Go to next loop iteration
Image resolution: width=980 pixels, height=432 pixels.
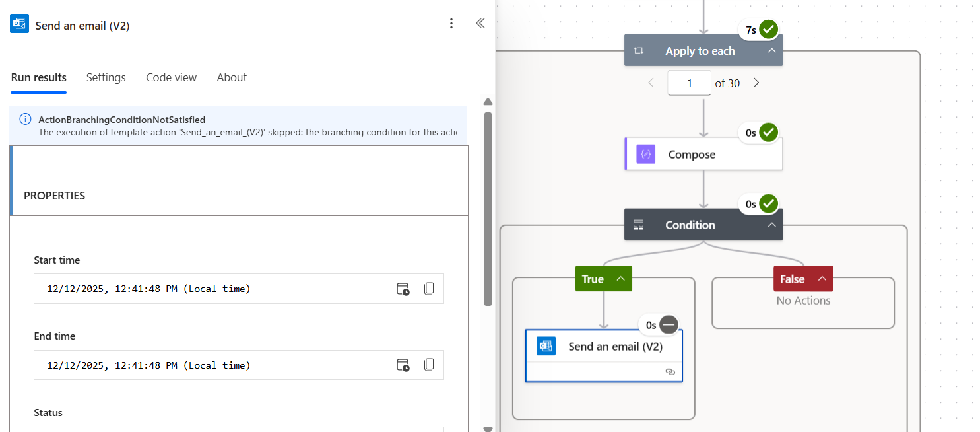point(756,83)
